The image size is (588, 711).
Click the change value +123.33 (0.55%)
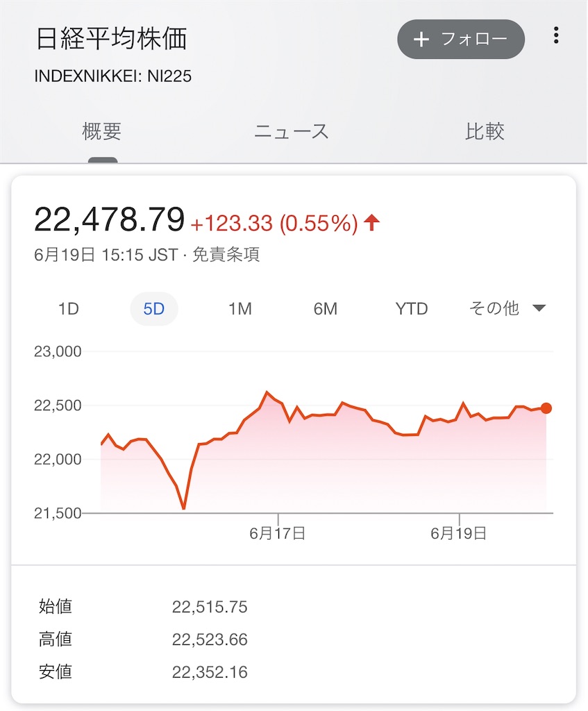[x=274, y=223]
